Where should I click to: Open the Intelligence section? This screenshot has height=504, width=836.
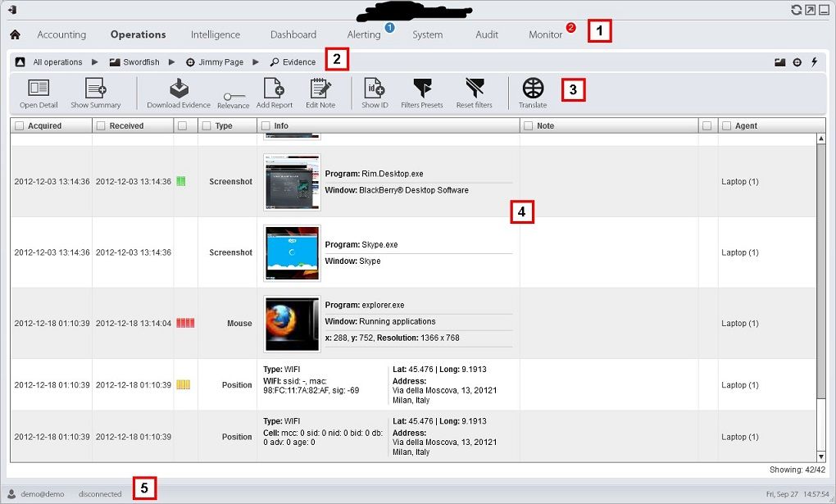216,34
